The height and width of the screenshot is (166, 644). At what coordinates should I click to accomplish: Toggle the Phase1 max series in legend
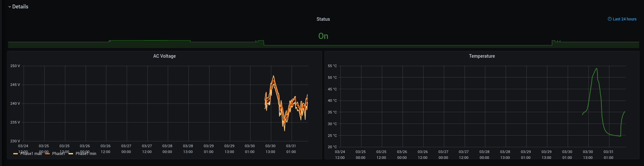(31, 154)
